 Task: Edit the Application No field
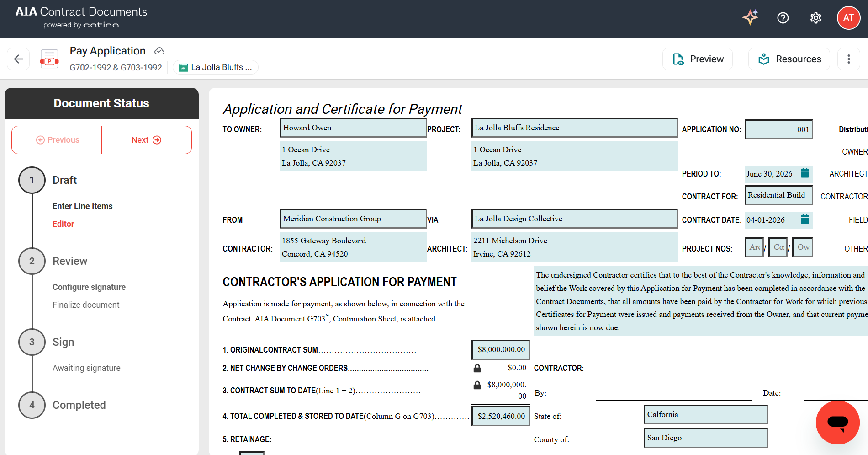point(779,129)
